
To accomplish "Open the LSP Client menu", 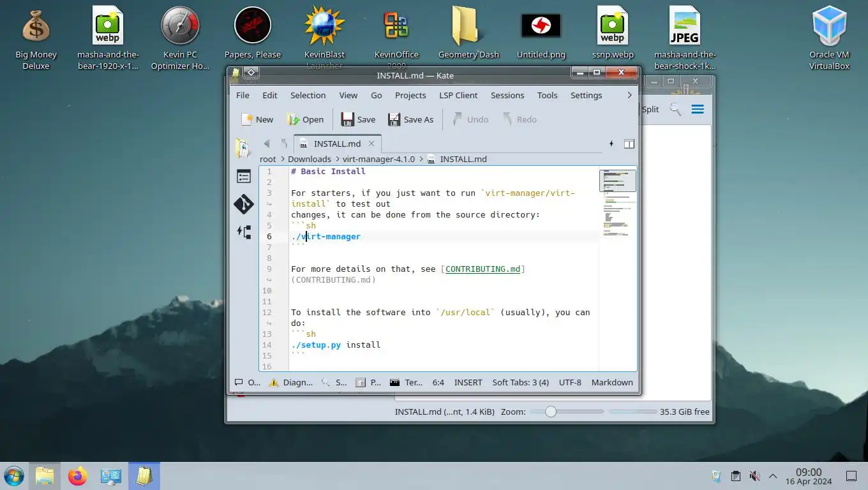I will tap(458, 95).
